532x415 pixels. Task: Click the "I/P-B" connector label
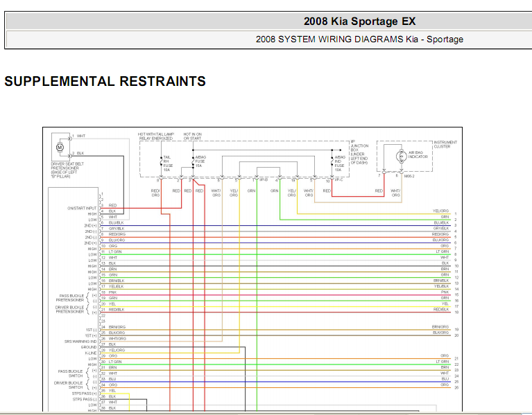coord(264,179)
